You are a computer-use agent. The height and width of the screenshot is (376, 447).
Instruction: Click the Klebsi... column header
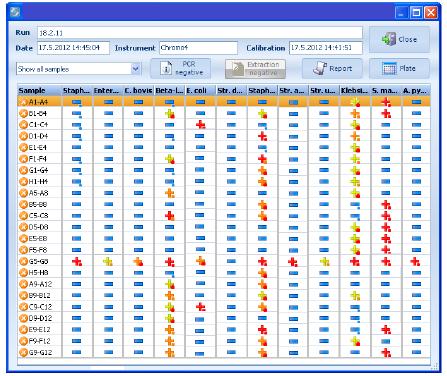coord(355,90)
